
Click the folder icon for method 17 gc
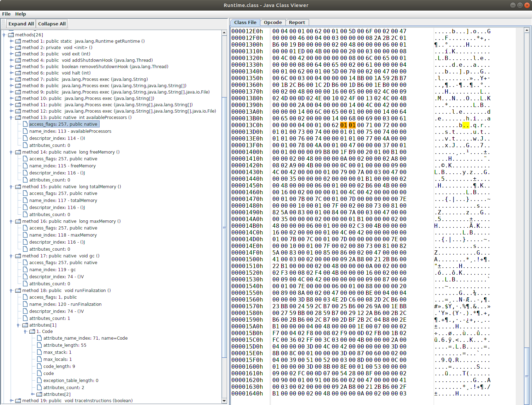(x=18, y=256)
